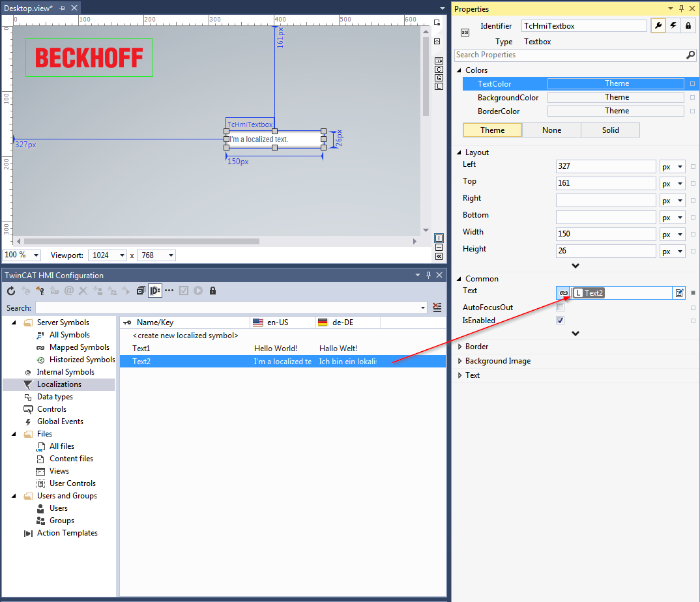Switch to source code view icon
The image size is (700, 602).
coord(437,42)
